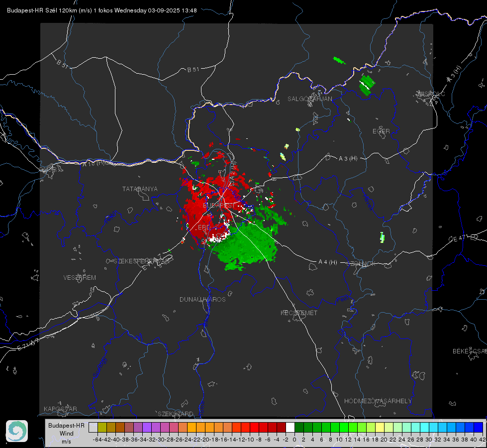Viewport: 487px width, 448px height.
Task: Select the '42' value ending the legend scale
Action: (x=482, y=440)
